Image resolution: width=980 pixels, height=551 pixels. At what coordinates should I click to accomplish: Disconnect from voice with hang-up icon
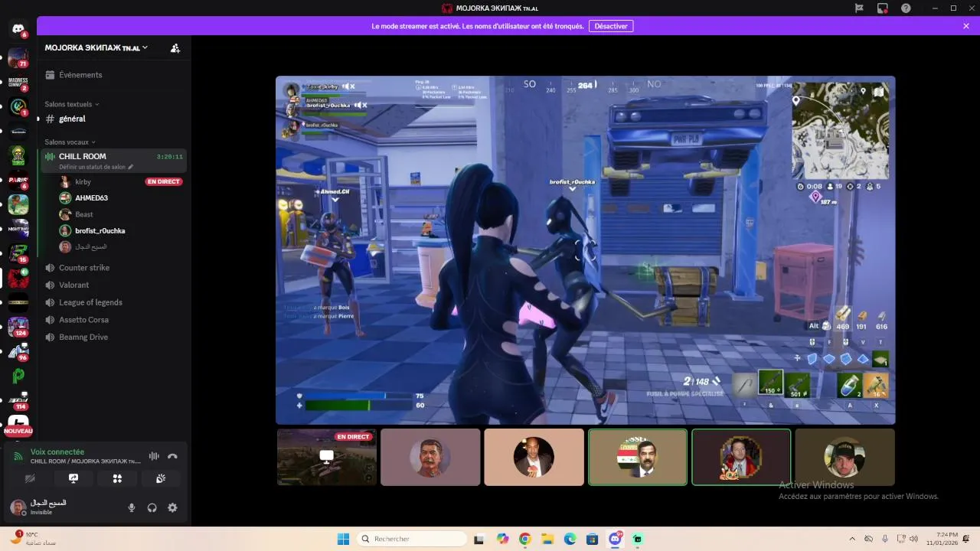click(172, 456)
